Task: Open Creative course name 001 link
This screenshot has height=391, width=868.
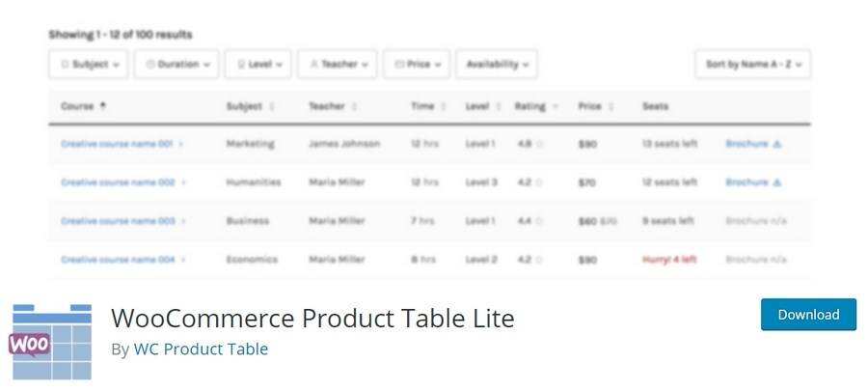Action: [x=117, y=144]
